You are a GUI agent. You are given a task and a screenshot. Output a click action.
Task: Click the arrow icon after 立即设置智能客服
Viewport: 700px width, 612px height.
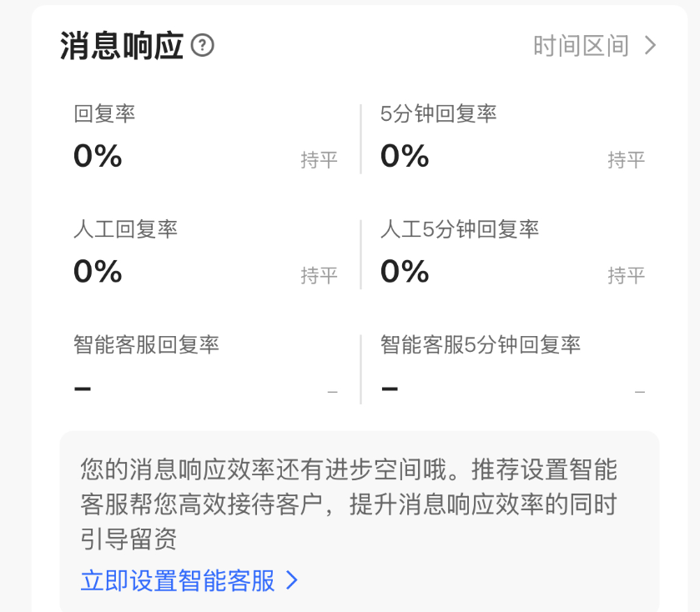(292, 581)
